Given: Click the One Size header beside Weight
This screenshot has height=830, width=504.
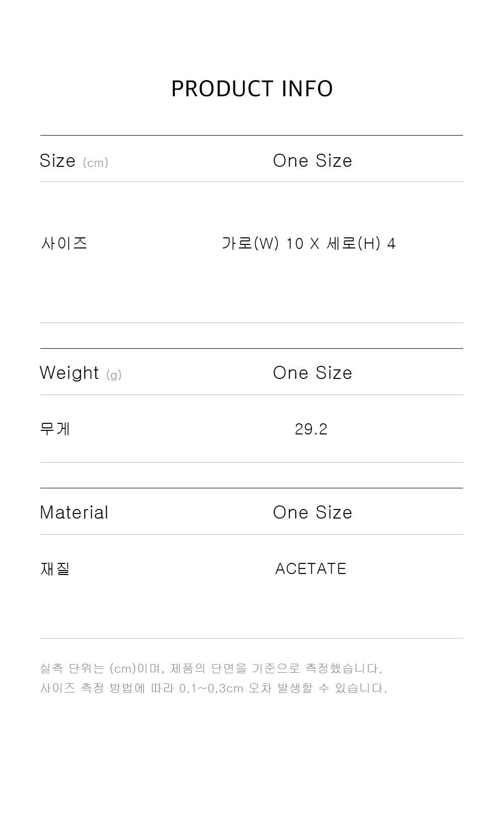Looking at the screenshot, I should (x=312, y=373).
